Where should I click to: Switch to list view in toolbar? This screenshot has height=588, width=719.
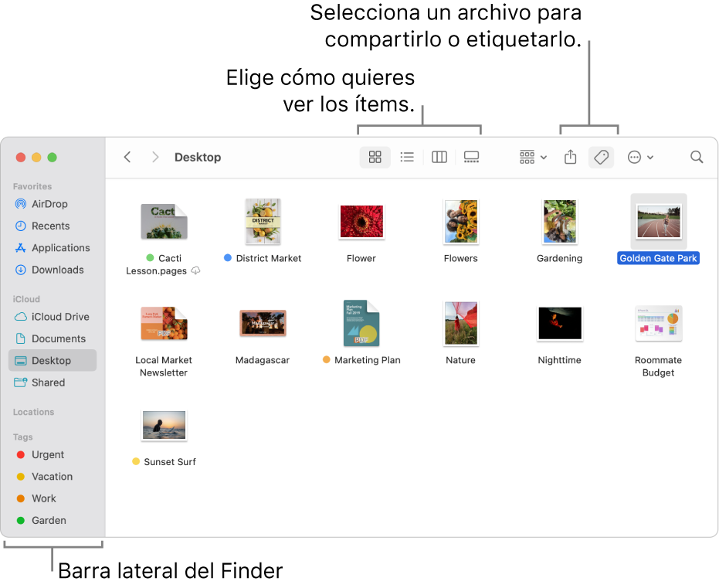407,158
